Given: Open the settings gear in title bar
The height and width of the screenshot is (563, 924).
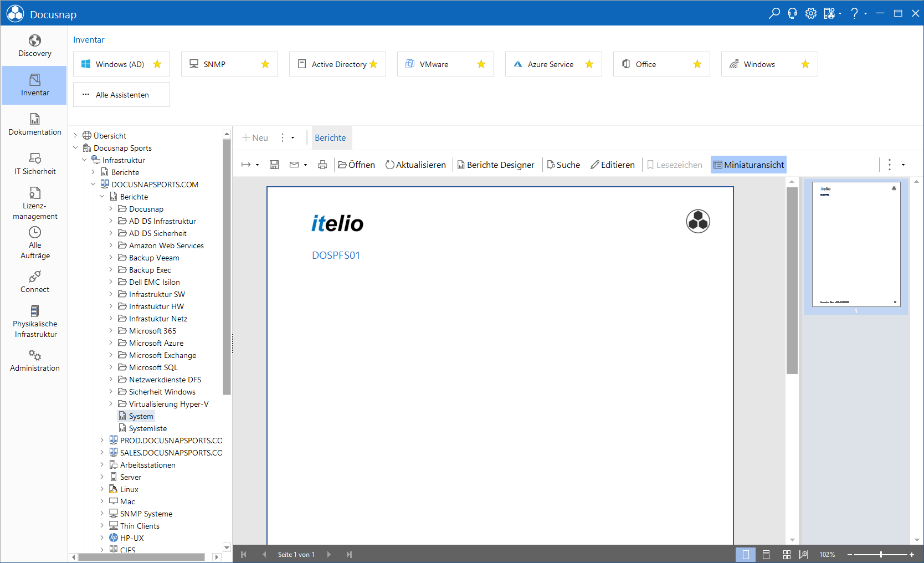Looking at the screenshot, I should tap(810, 13).
